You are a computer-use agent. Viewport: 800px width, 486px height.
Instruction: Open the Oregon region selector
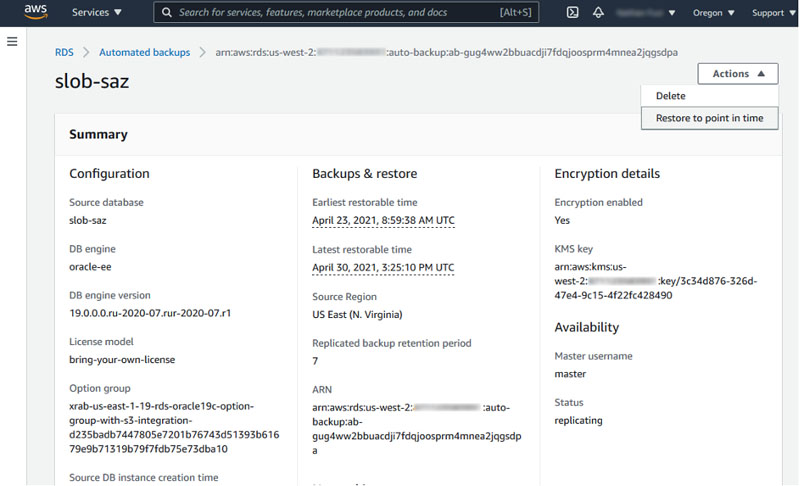[713, 13]
